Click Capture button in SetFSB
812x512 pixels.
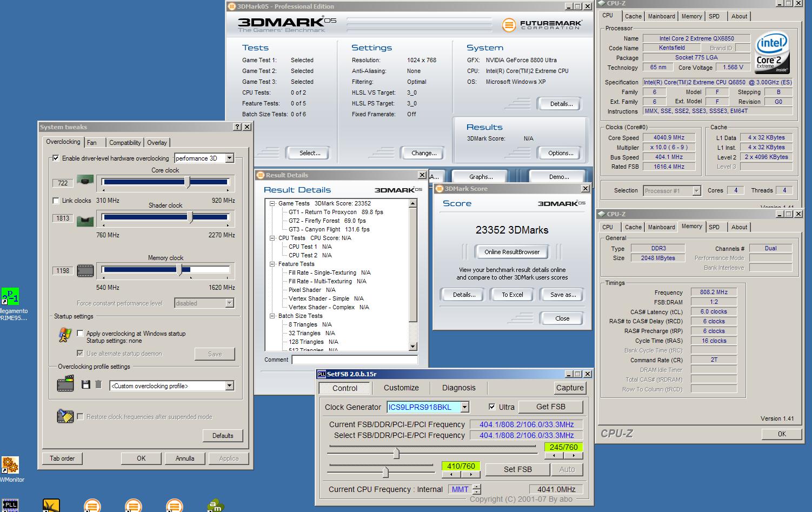(x=570, y=388)
